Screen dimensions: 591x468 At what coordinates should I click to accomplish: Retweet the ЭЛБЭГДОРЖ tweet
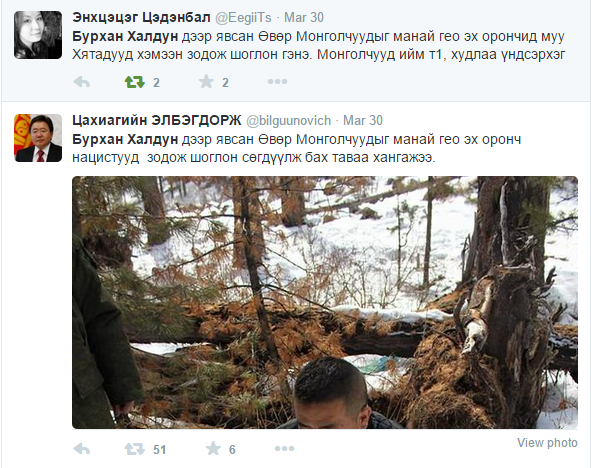tap(135, 449)
